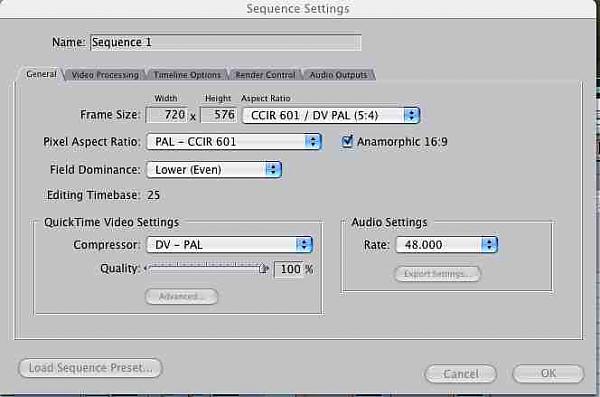Click the Field Dominance popup arrows
Image resolution: width=600 pixels, height=397 pixels.
pyautogui.click(x=273, y=170)
